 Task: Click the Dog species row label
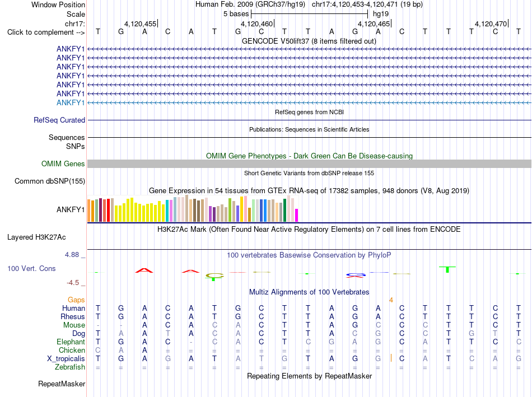pyautogui.click(x=79, y=334)
